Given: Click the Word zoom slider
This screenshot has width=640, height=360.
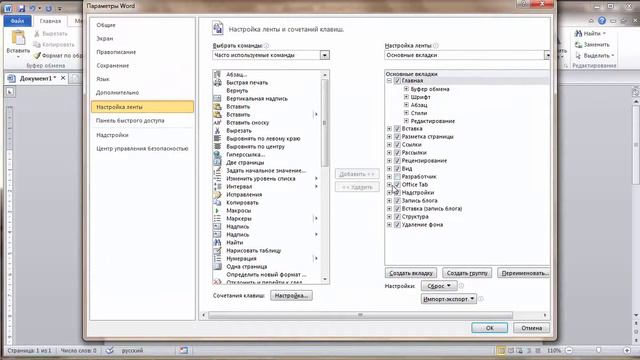Looking at the screenshot, I should (x=598, y=350).
